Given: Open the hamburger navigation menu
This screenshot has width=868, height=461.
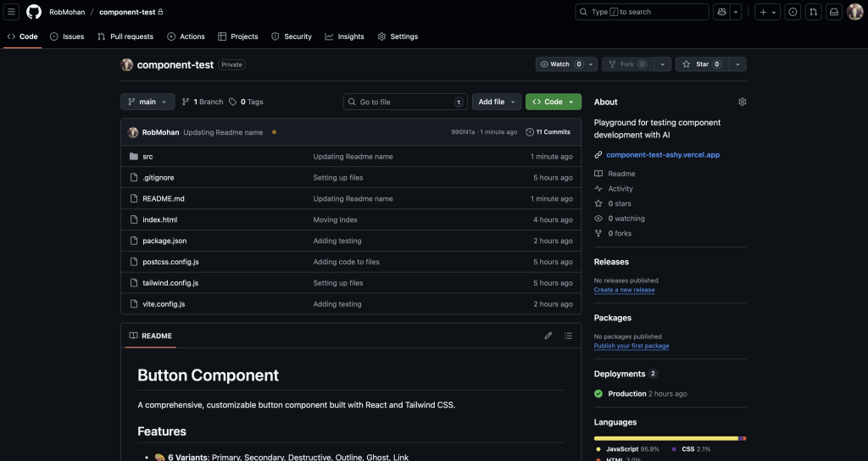Looking at the screenshot, I should point(12,12).
